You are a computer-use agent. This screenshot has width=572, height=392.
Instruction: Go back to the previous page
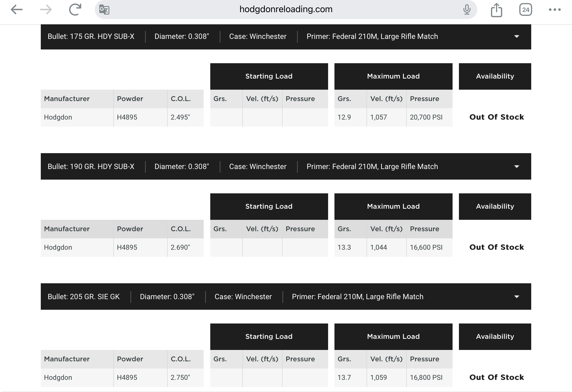(x=17, y=10)
